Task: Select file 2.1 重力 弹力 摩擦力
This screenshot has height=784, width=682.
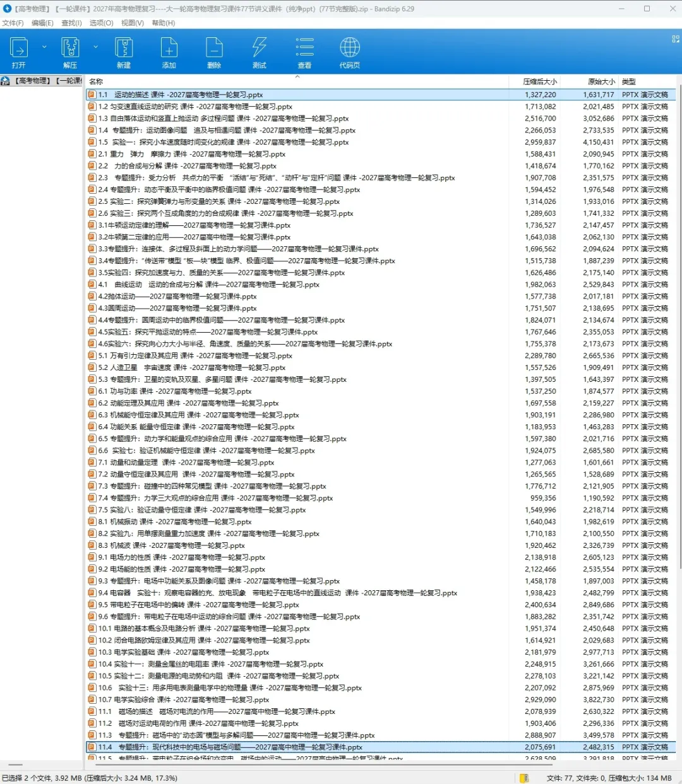Action: tap(381, 154)
